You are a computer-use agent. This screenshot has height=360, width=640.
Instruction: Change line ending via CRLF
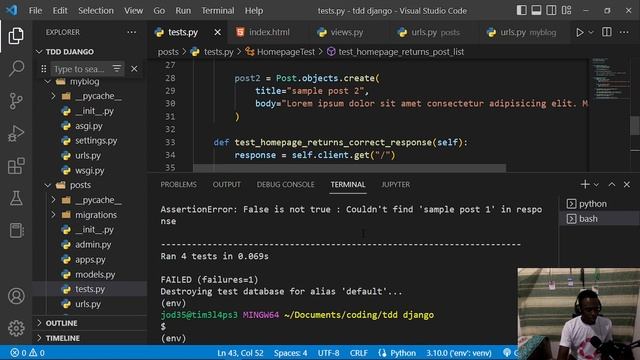point(358,353)
